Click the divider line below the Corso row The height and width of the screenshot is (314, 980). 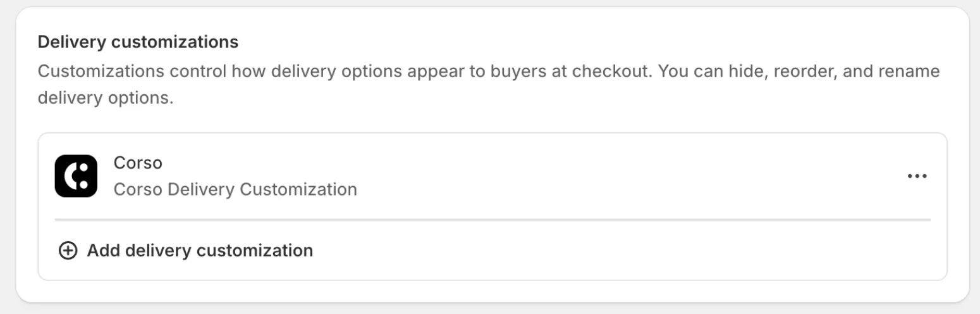[x=492, y=220]
